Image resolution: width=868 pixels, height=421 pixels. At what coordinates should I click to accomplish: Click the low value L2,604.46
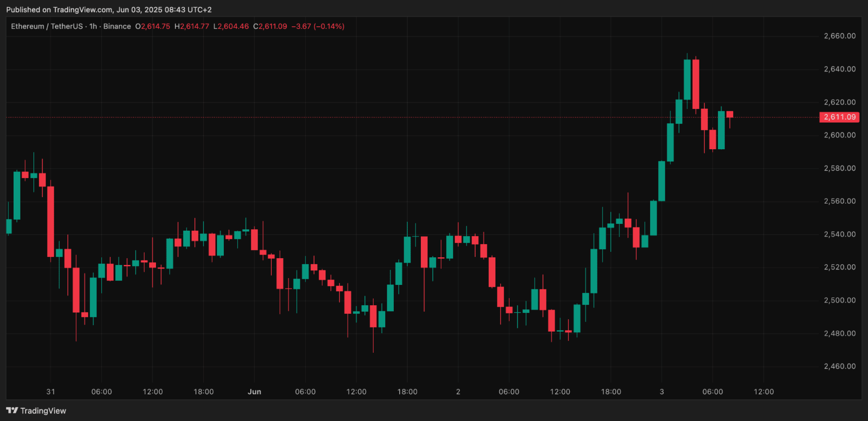pyautogui.click(x=231, y=26)
